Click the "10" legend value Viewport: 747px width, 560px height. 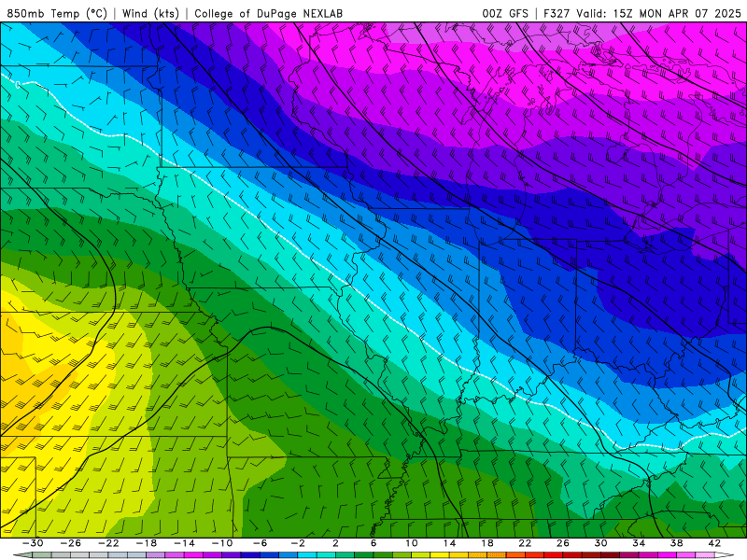[x=412, y=543]
